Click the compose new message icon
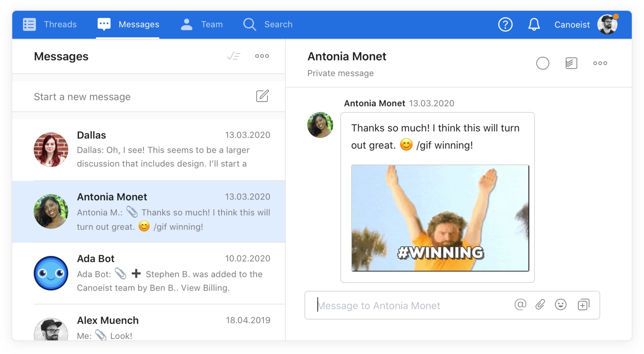The height and width of the screenshot is (354, 644). click(x=262, y=96)
